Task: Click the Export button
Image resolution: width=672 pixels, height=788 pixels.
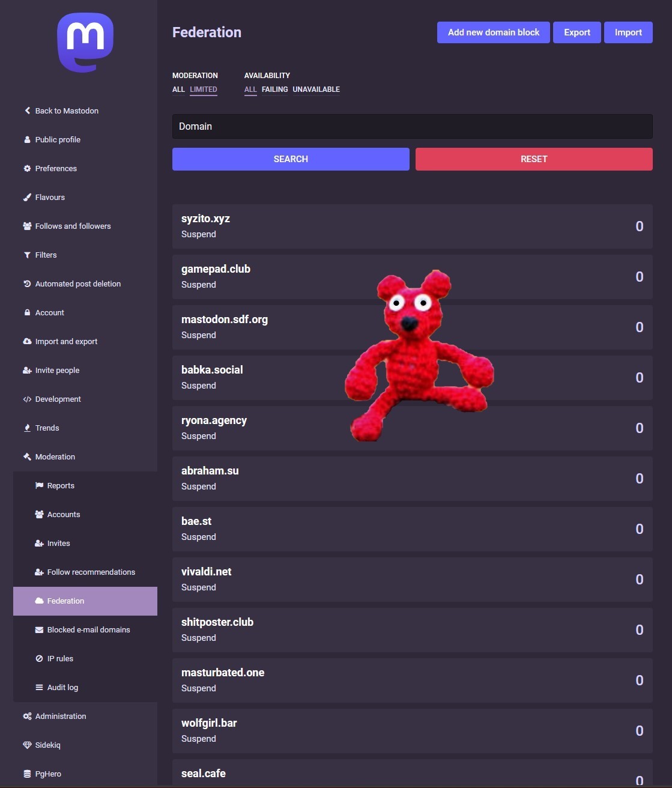Action: tap(577, 32)
